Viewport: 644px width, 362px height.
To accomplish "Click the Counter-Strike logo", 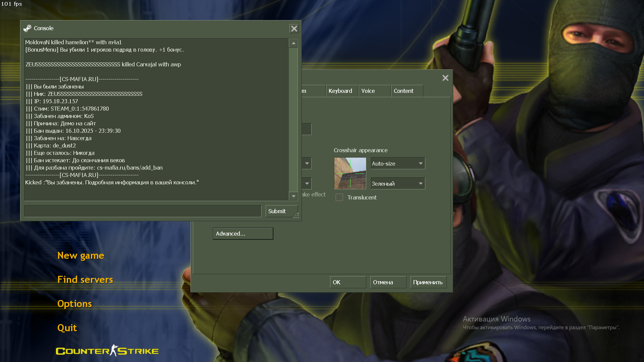I will [x=107, y=351].
